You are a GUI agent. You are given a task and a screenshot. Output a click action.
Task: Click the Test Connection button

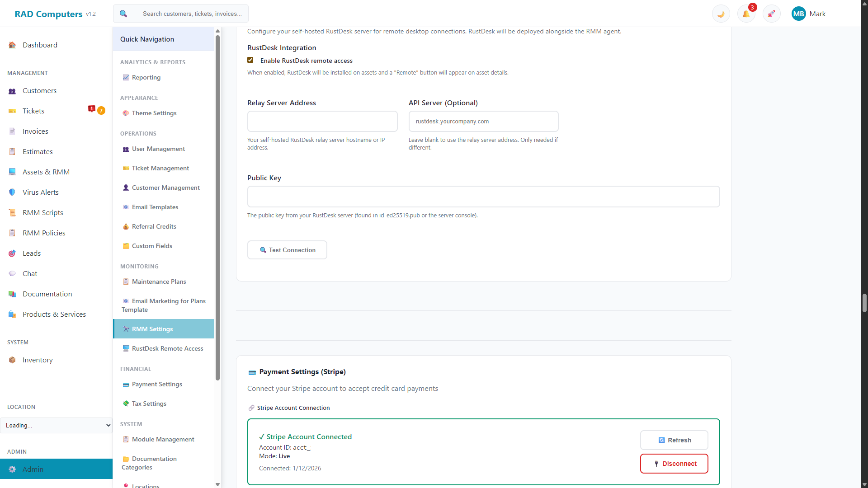(x=287, y=250)
